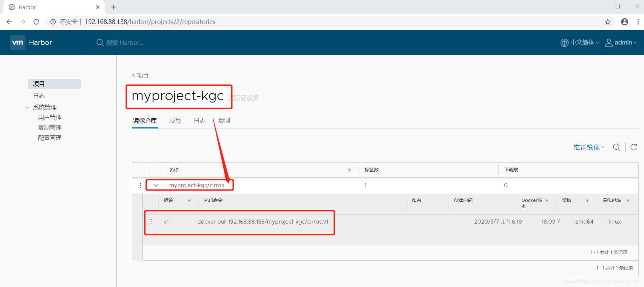Open a new browser tab
The width and height of the screenshot is (644, 287).
[x=114, y=7]
